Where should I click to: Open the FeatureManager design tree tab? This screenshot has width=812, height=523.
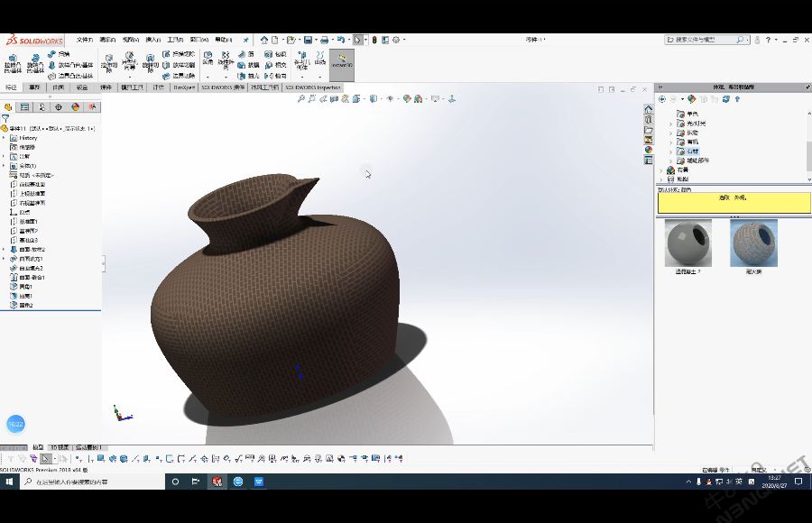point(8,107)
